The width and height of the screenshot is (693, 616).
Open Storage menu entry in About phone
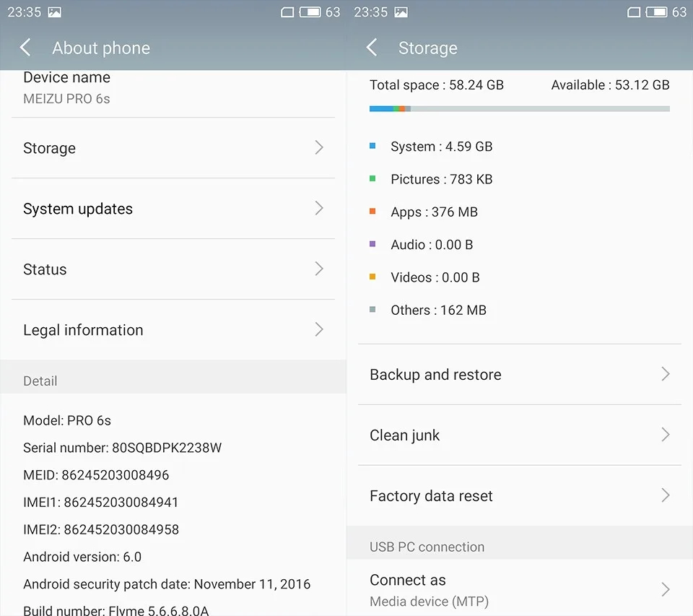tap(173, 148)
